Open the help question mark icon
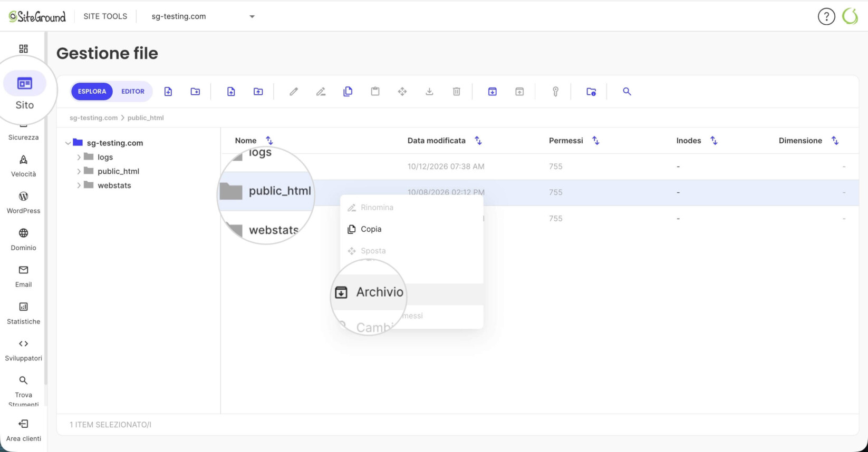This screenshot has width=868, height=452. tap(826, 17)
